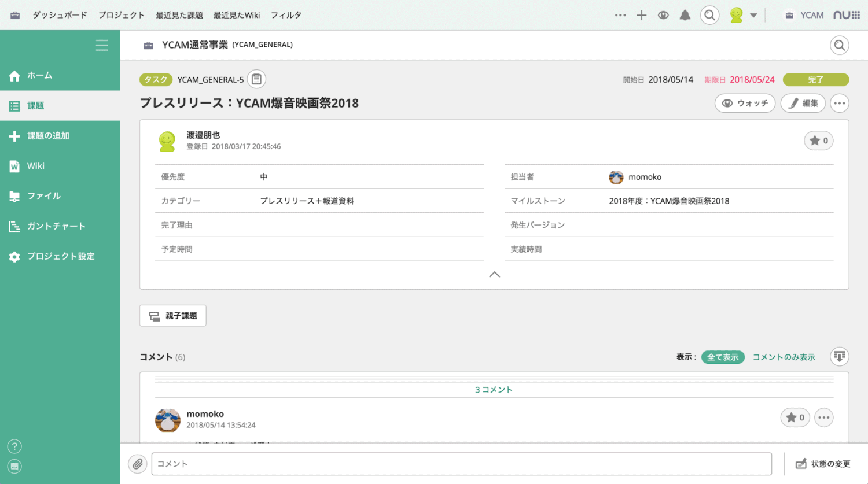The image size is (868, 484).
Task: Click start date 2018/05/14
Action: pos(671,80)
